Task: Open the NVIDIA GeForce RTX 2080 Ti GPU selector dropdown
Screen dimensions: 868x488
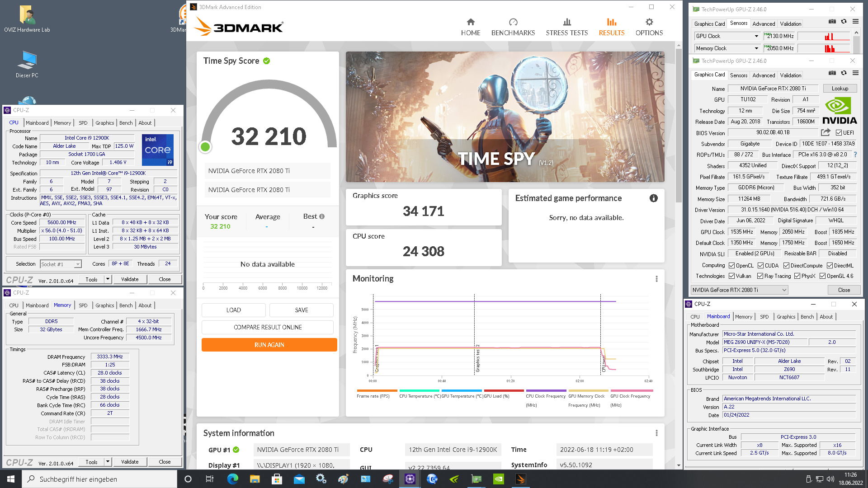Action: pos(739,290)
